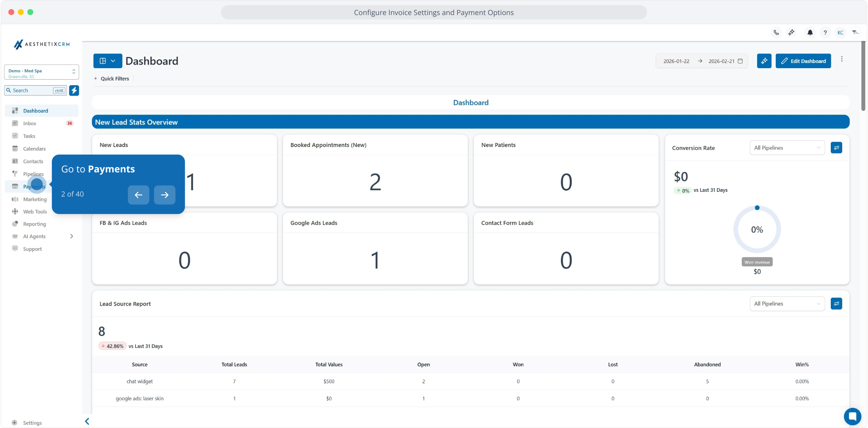This screenshot has height=428, width=868.
Task: Click the sparkle AI button beside Edit Dashboard
Action: pos(764,61)
